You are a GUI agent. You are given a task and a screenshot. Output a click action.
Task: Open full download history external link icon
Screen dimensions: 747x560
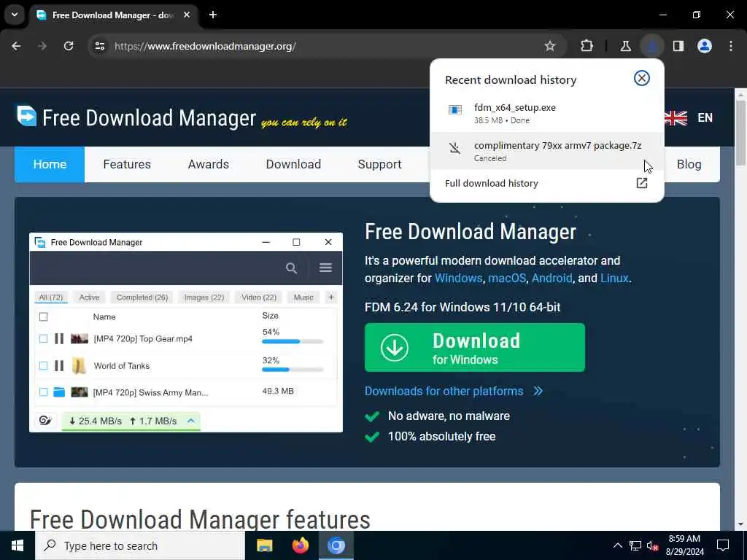642,183
